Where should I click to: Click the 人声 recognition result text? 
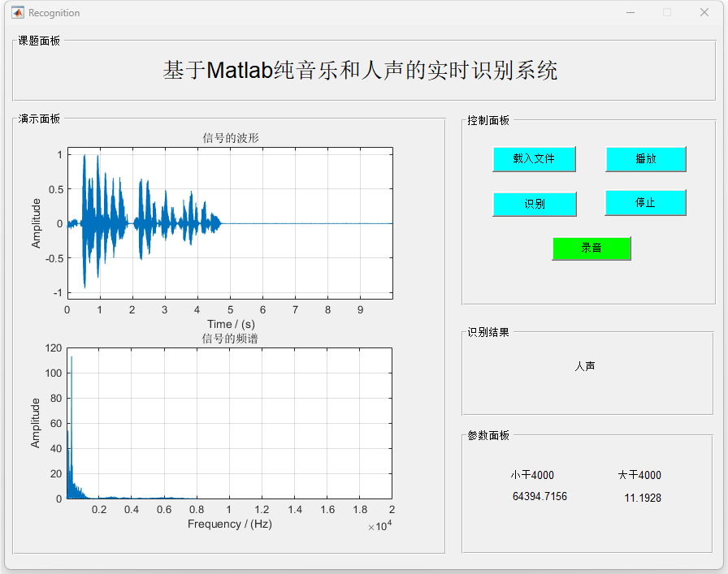tap(585, 366)
